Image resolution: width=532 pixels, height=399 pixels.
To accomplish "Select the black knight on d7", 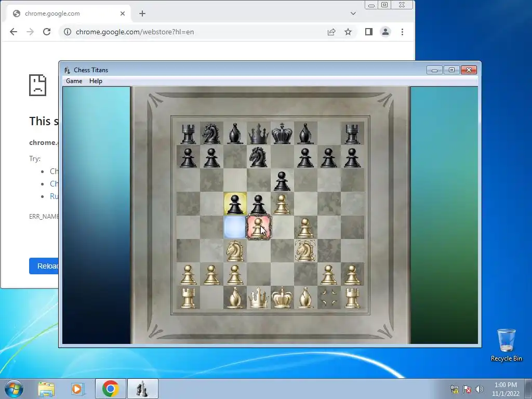I will tap(259, 157).
